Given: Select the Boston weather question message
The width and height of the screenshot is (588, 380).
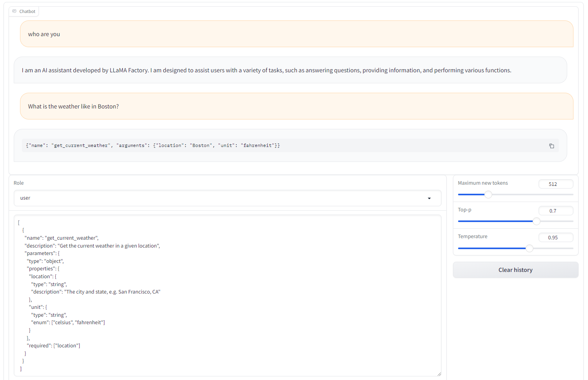Looking at the screenshot, I should pyautogui.click(x=73, y=106).
